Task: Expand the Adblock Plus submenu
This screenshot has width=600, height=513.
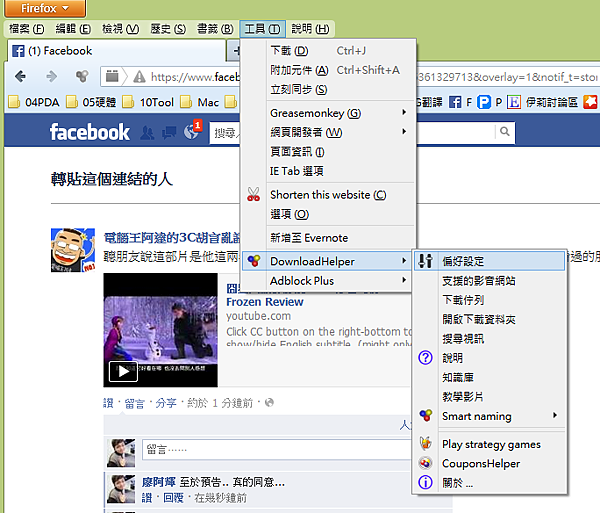Action: pos(327,281)
